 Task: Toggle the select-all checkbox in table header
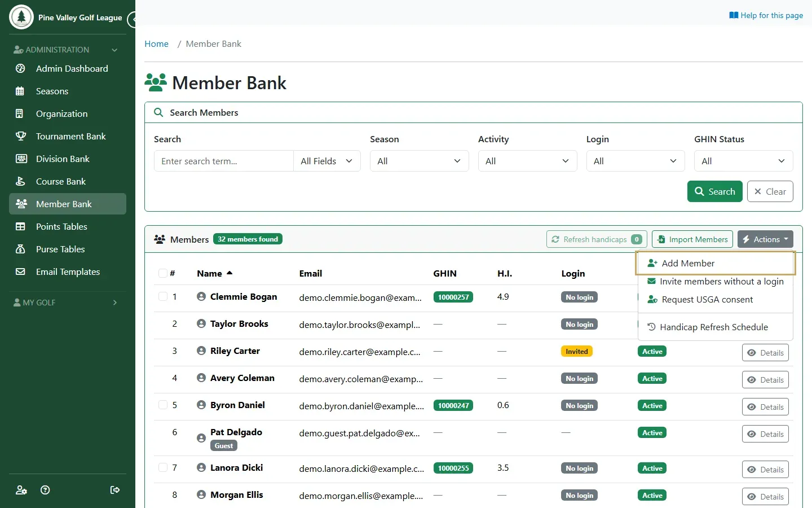tap(163, 273)
